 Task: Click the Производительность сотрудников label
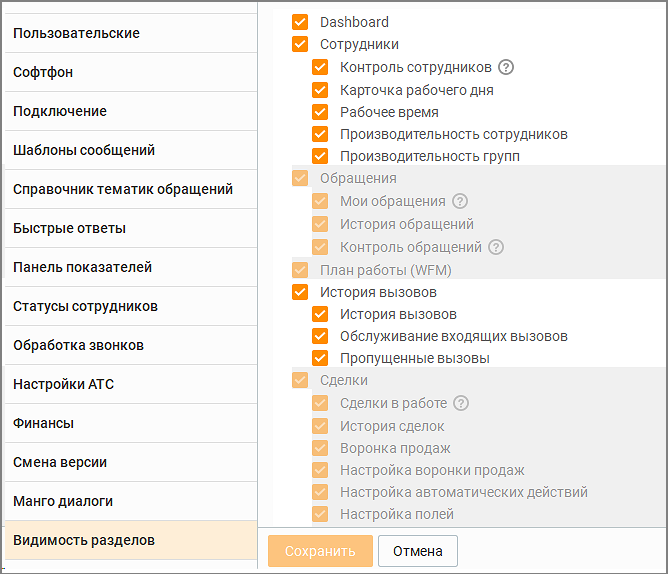click(454, 134)
